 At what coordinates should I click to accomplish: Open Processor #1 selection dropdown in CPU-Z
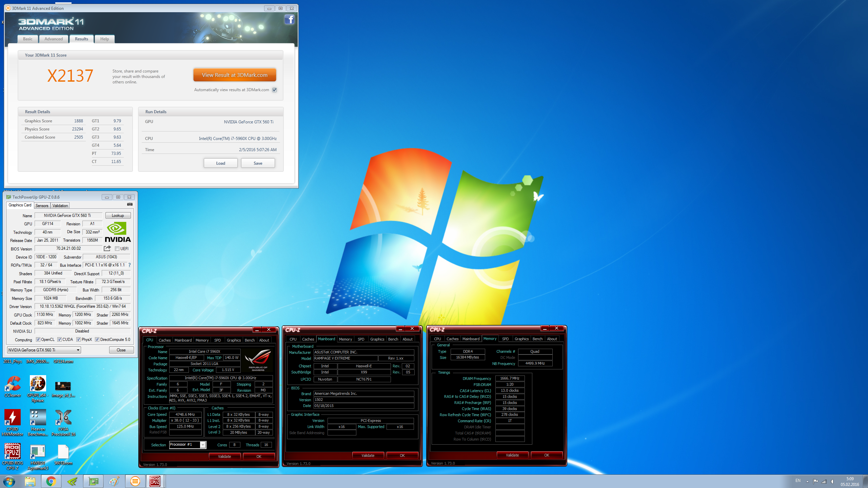point(188,445)
